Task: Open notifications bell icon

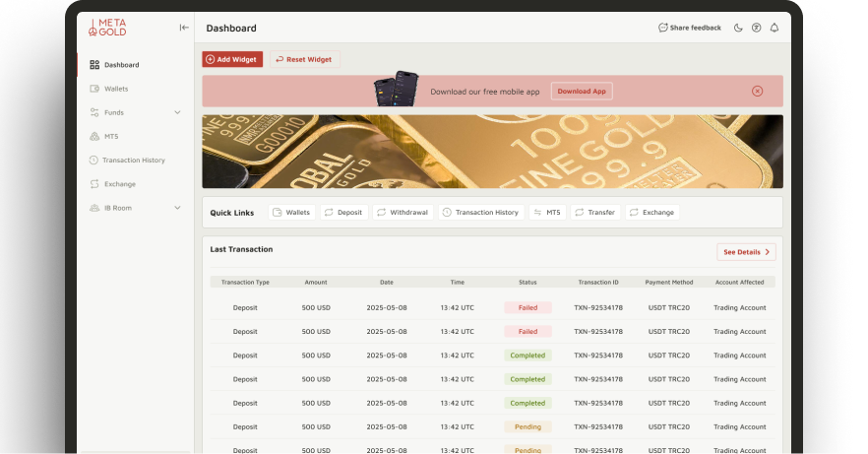Action: [x=774, y=28]
